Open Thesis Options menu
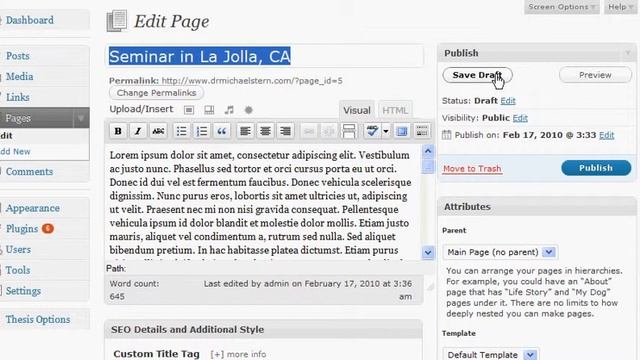The height and width of the screenshot is (360, 640). coord(38,320)
